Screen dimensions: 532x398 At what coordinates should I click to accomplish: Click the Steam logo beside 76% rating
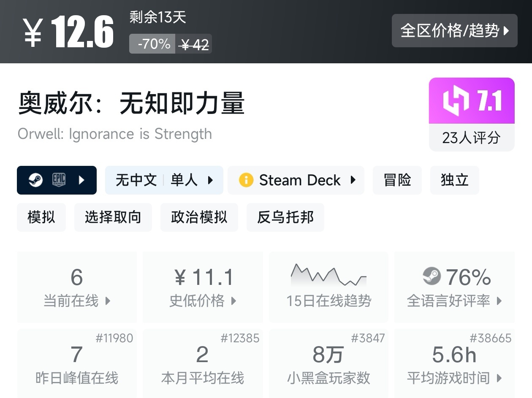432,276
